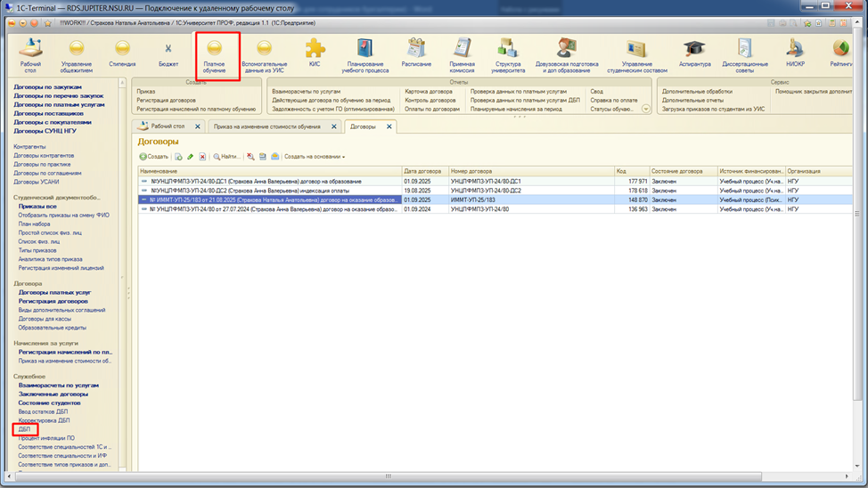The image size is (868, 488).
Task: Open the ДБП link in sidebar
Action: click(24, 429)
